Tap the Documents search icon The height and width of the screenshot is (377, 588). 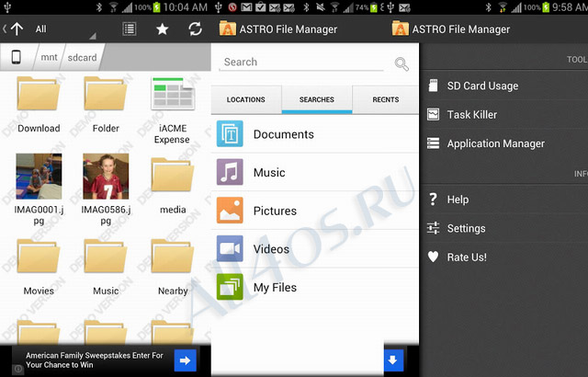coord(230,133)
